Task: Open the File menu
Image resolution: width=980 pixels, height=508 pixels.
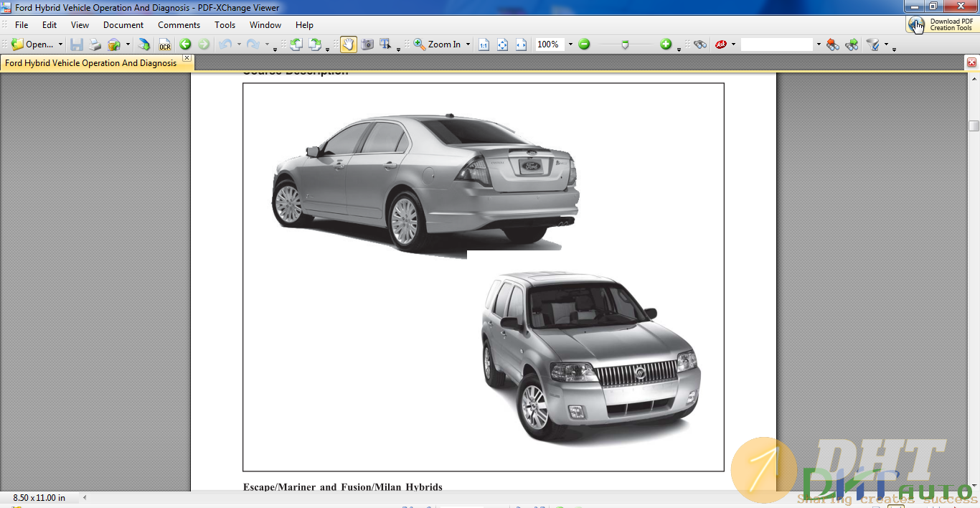Action: click(22, 25)
